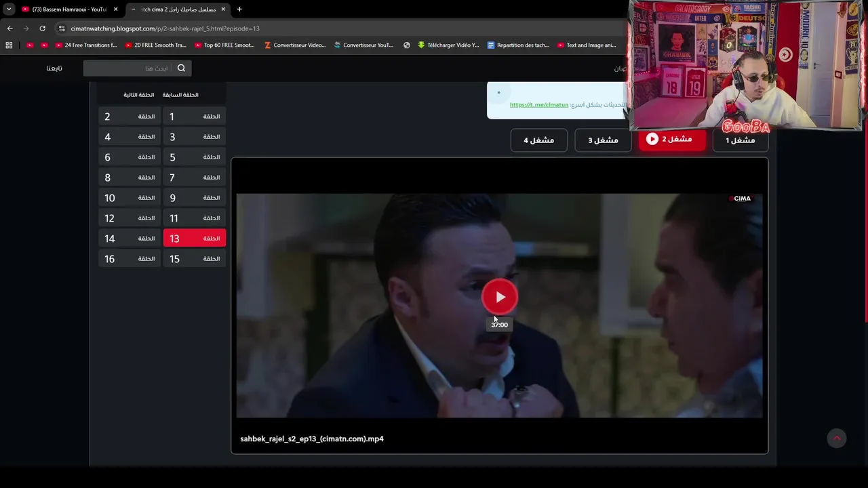Open Convertisseur YouT... bookmark
868x488 pixels.
(x=364, y=45)
